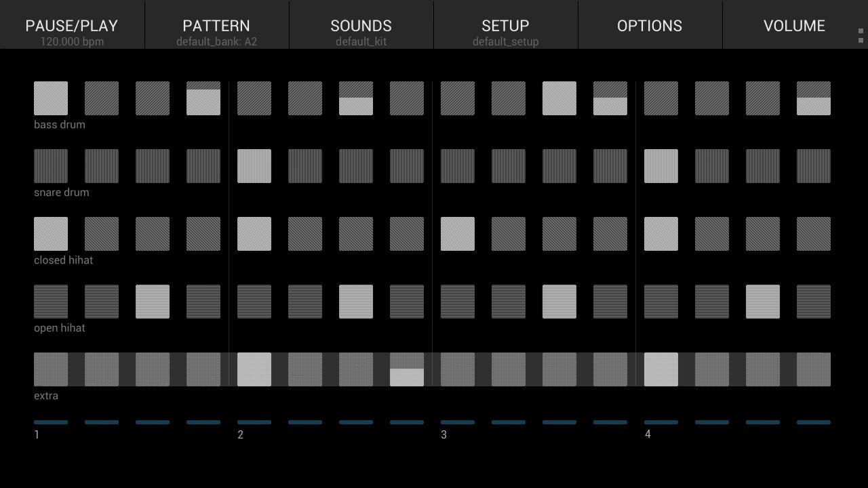Enable extra row step 1 pad
This screenshot has height=488, width=868.
click(x=51, y=369)
